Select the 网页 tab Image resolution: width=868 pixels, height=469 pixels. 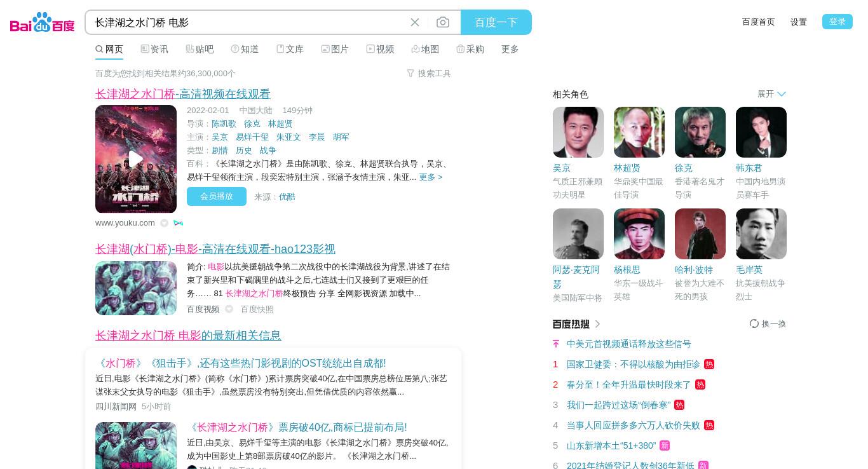point(109,49)
